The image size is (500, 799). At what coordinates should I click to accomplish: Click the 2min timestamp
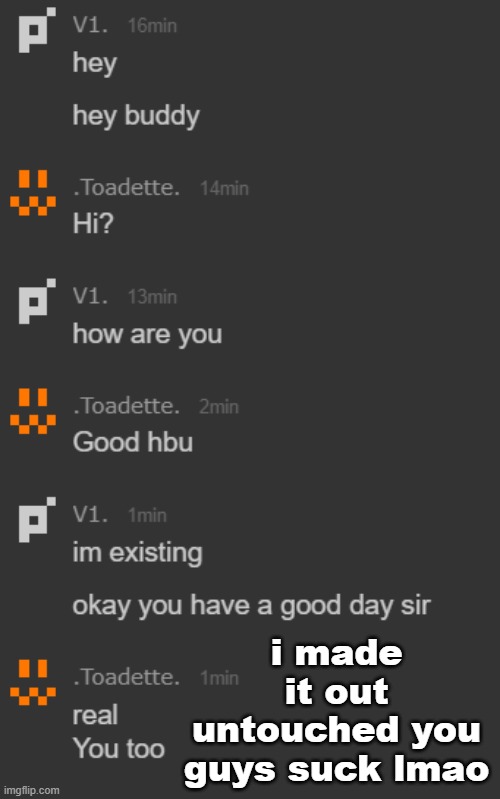(x=219, y=407)
